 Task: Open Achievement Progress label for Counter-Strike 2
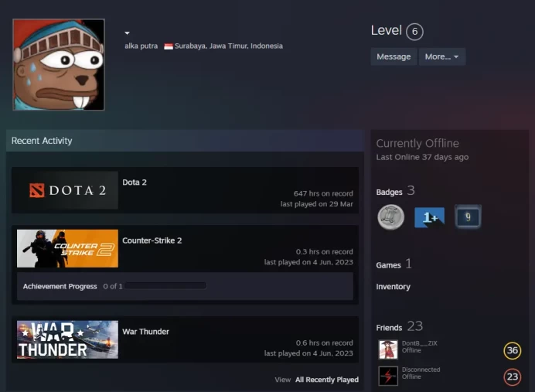[x=60, y=286]
